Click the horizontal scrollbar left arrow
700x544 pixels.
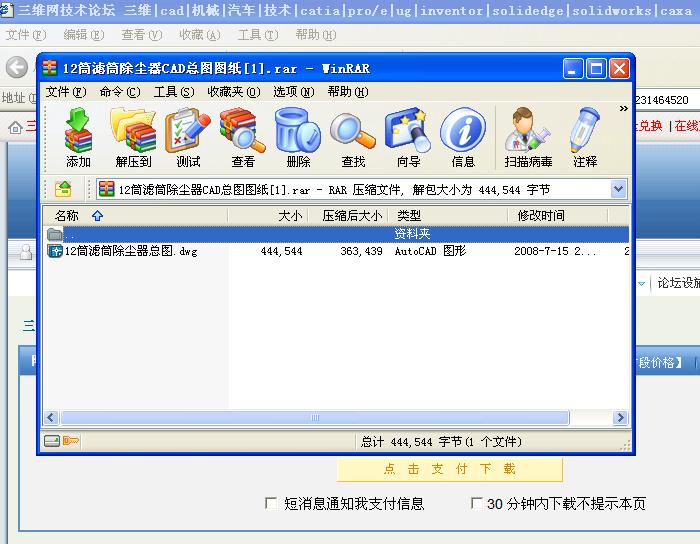pos(50,417)
